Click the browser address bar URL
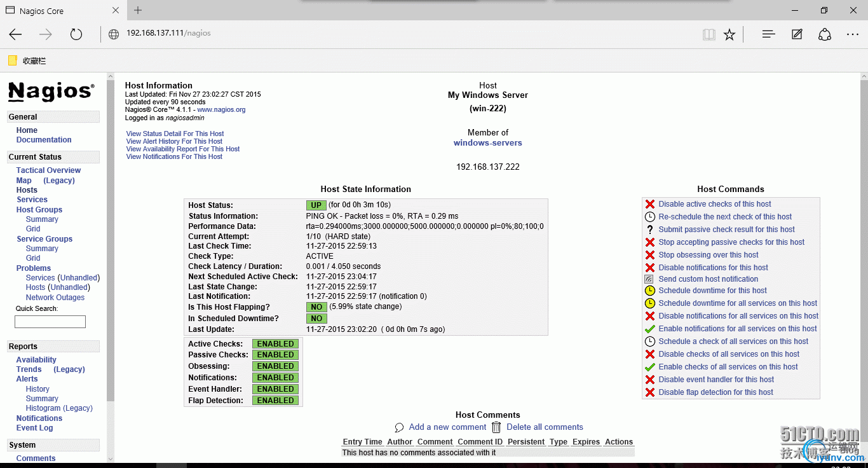868x468 pixels. pyautogui.click(x=168, y=33)
